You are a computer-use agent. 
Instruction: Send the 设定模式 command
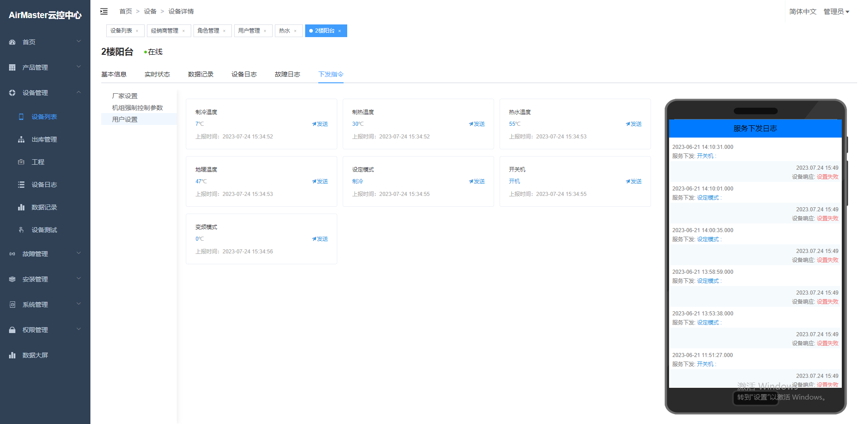(477, 181)
